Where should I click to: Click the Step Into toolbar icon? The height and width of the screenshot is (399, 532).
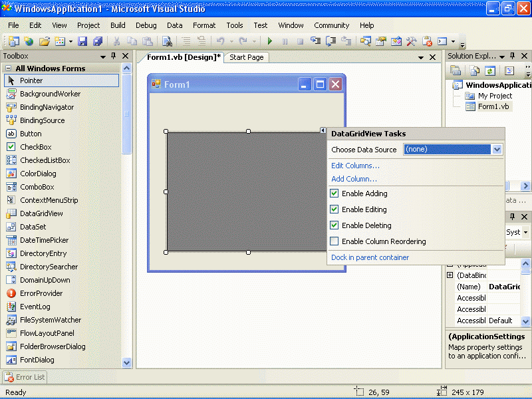(315, 41)
